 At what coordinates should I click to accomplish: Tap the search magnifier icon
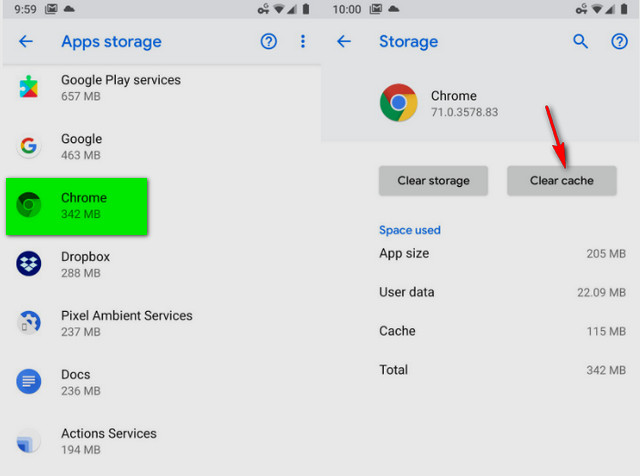[x=581, y=42]
